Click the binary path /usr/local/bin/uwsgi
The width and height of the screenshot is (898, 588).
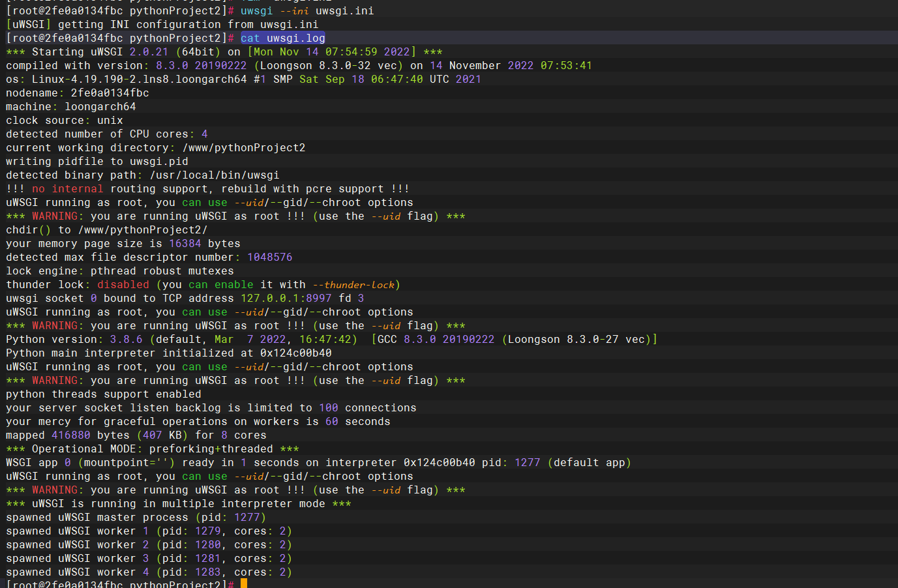[x=215, y=175]
